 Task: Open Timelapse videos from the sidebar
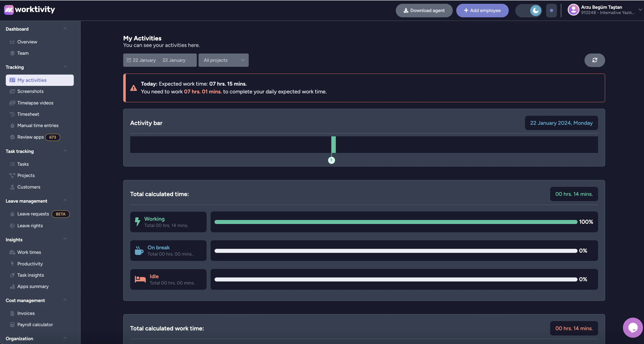click(x=35, y=103)
